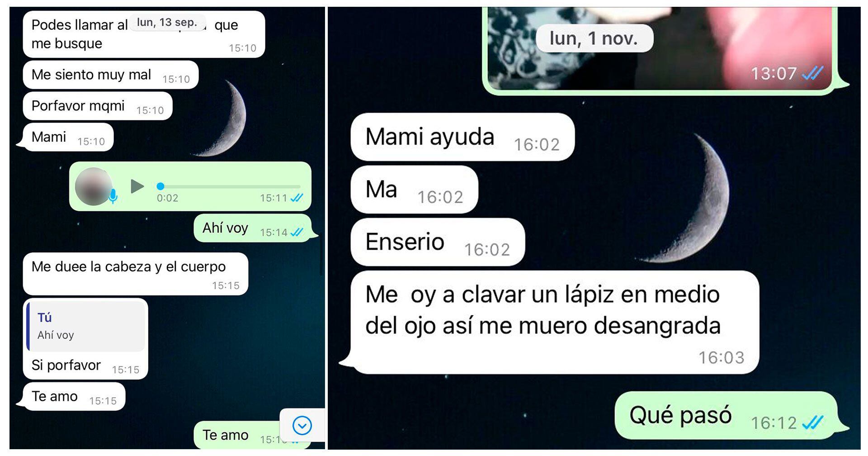
Task: Select the 'Me siento muy mal' message
Action: coord(111,75)
